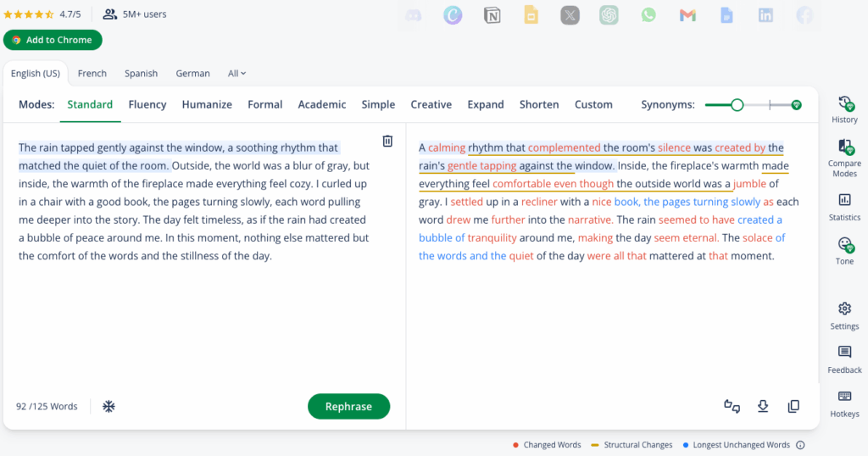This screenshot has width=868, height=456.
Task: Click the 4.7/5 star rating
Action: click(42, 14)
